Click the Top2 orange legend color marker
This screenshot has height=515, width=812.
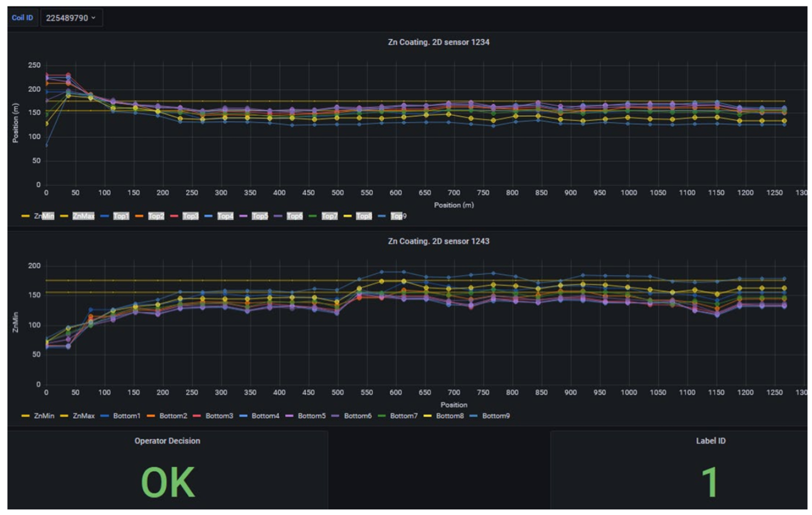tap(139, 216)
